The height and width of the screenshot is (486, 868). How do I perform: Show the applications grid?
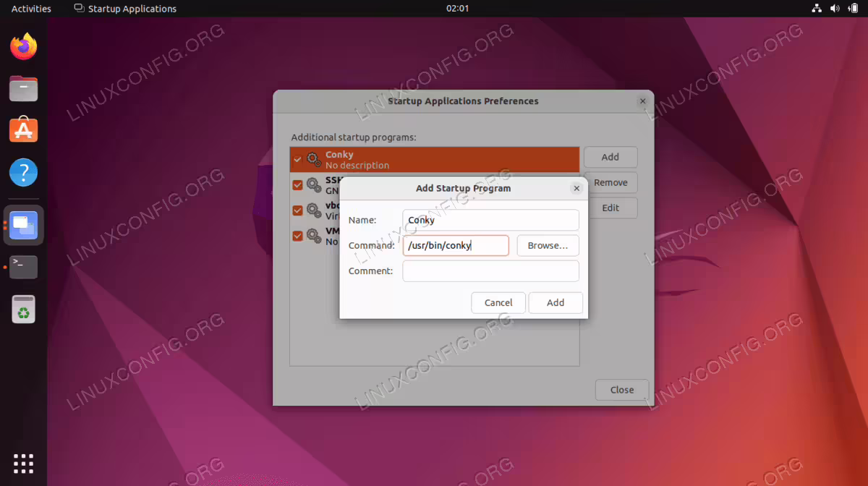(24, 463)
